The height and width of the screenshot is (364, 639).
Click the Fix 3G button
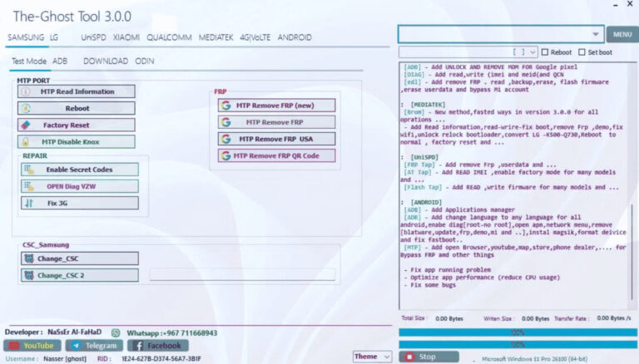point(78,203)
